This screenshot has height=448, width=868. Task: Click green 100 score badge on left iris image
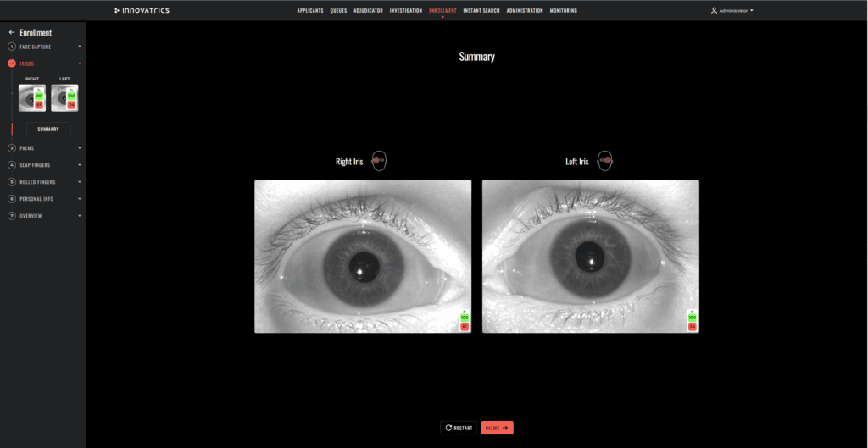(692, 318)
